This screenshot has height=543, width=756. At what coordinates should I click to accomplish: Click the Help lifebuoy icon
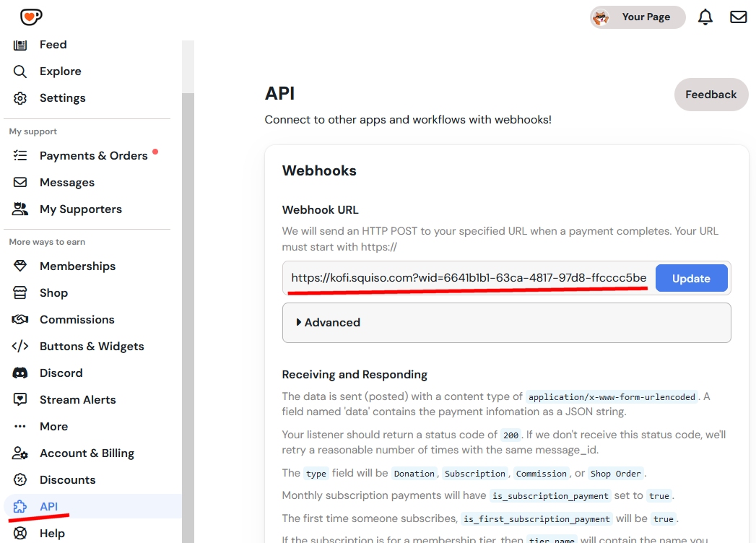(x=19, y=534)
